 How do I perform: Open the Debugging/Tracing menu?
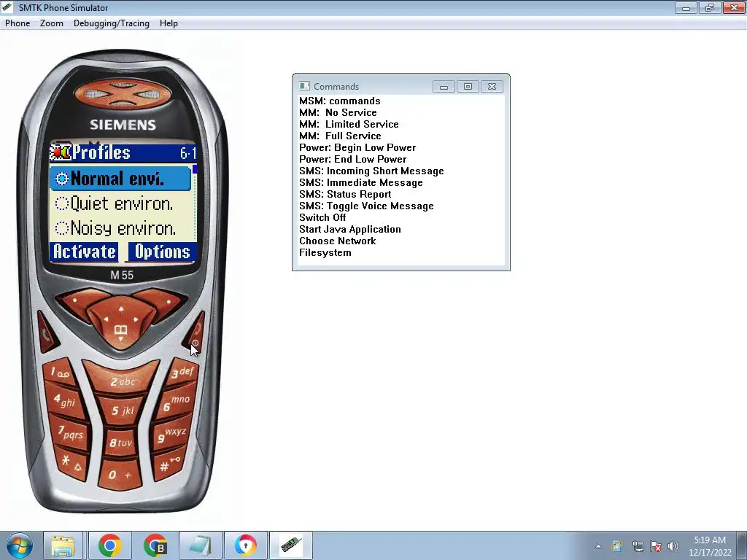click(112, 23)
